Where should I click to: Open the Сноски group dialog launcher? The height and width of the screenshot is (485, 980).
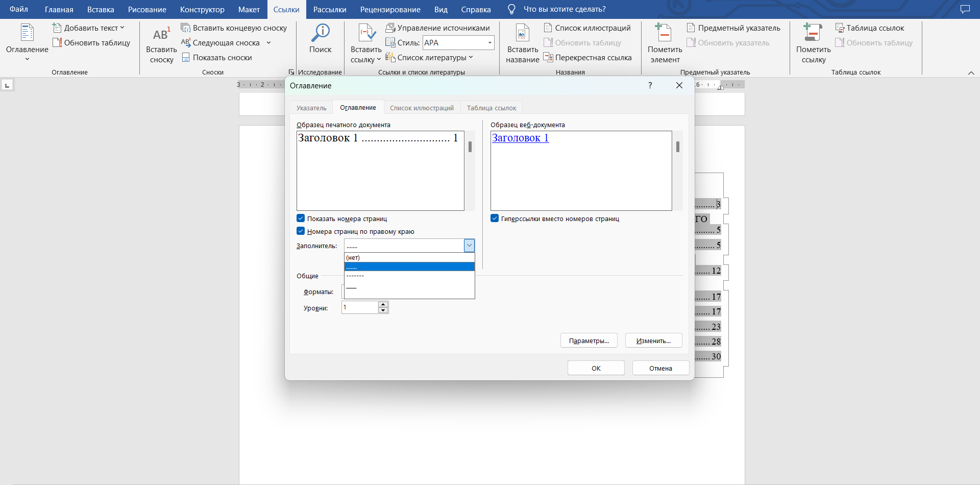coord(291,72)
